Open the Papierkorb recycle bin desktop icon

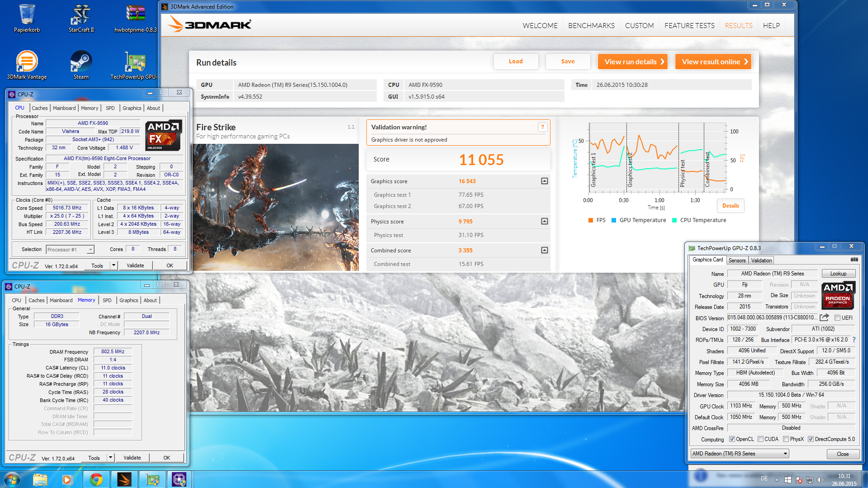coord(27,18)
